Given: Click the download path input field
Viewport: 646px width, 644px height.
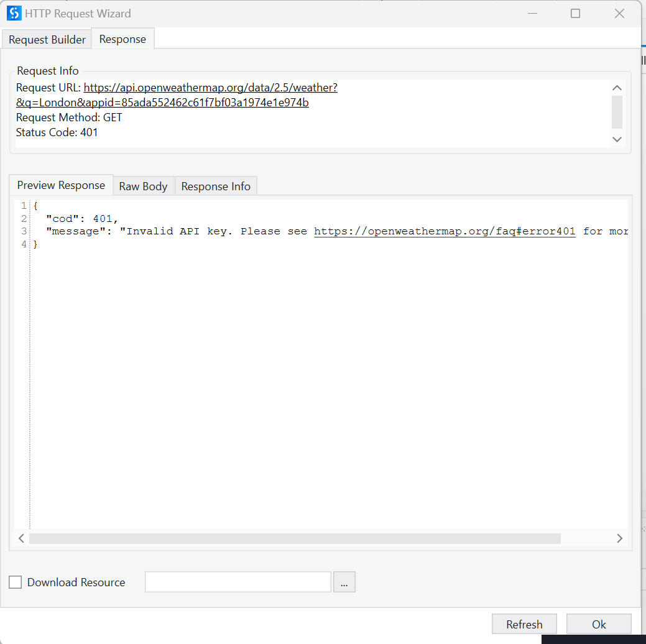Looking at the screenshot, I should point(238,582).
